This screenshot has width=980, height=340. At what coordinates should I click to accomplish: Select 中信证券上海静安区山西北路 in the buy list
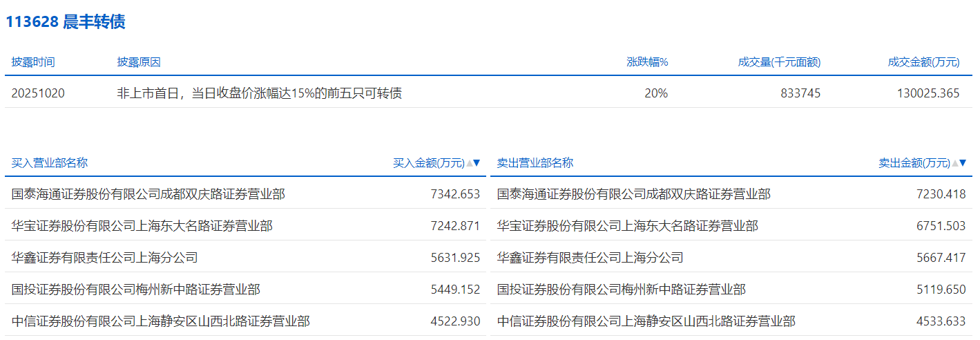[161, 321]
